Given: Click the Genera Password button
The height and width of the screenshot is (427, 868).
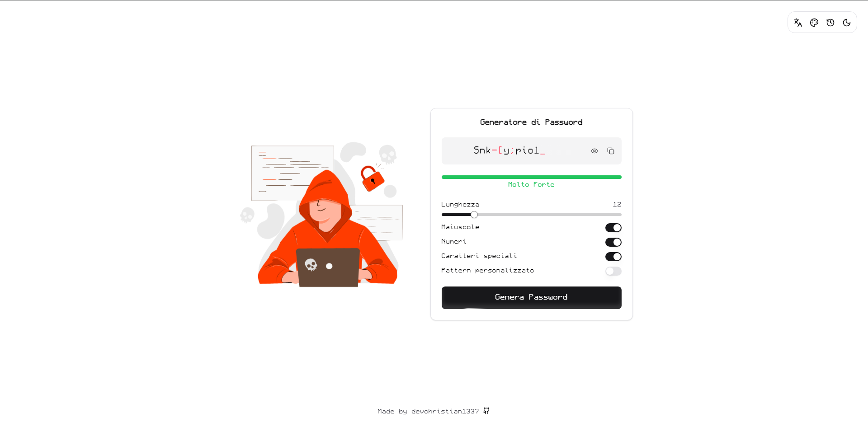Looking at the screenshot, I should pyautogui.click(x=532, y=298).
